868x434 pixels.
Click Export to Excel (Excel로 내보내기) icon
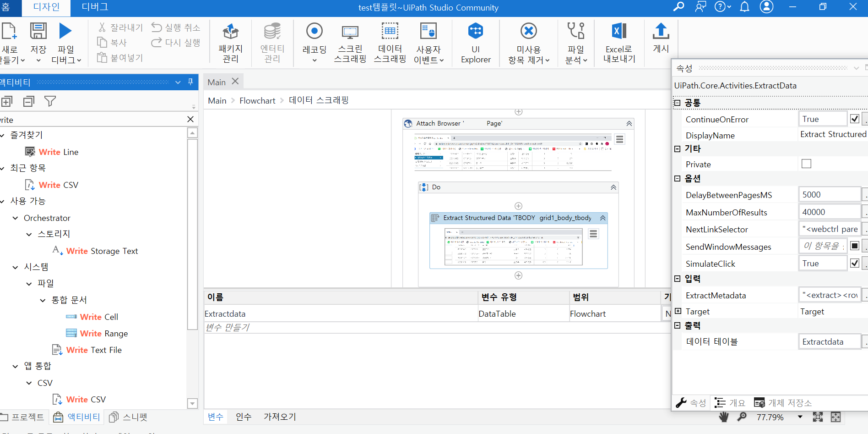pyautogui.click(x=619, y=31)
